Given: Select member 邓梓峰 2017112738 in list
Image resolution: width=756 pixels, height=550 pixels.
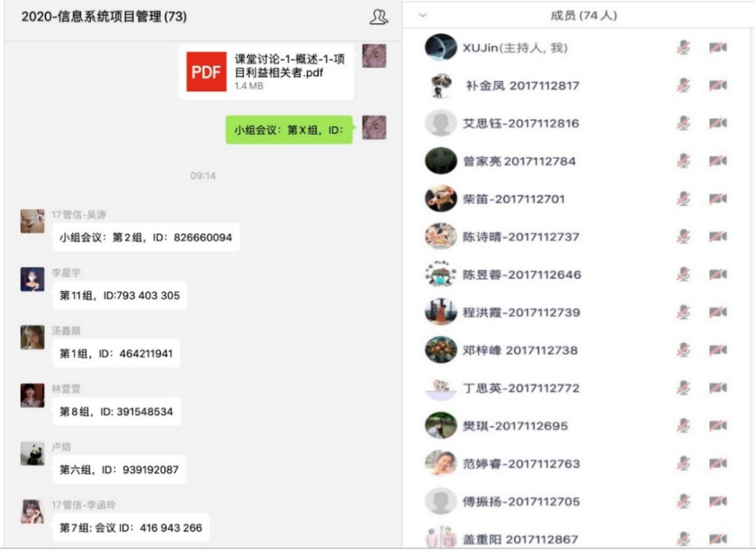Looking at the screenshot, I should [576, 350].
